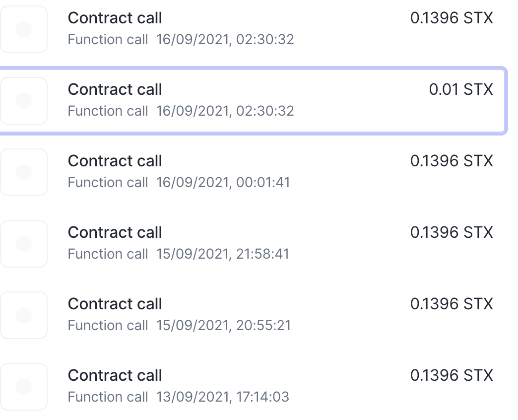Click the 'Function call' label under the selected transaction
Image resolution: width=518 pixels, height=420 pixels.
coord(108,111)
